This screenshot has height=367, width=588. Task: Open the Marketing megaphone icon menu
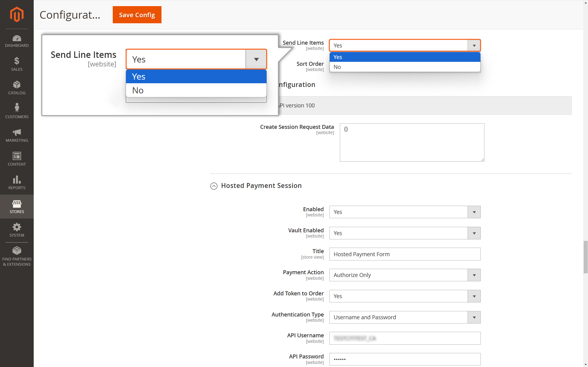coord(17,135)
